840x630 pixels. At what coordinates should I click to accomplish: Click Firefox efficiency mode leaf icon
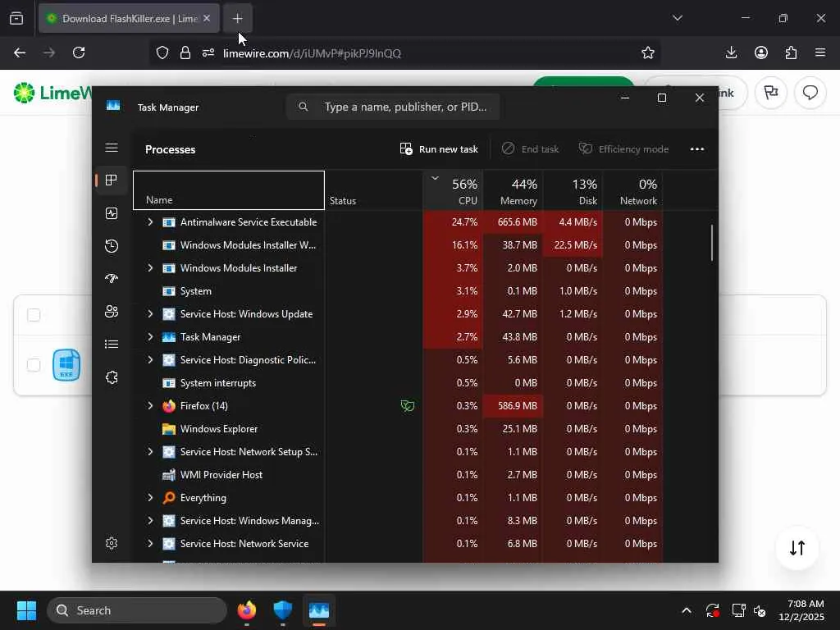tap(408, 406)
